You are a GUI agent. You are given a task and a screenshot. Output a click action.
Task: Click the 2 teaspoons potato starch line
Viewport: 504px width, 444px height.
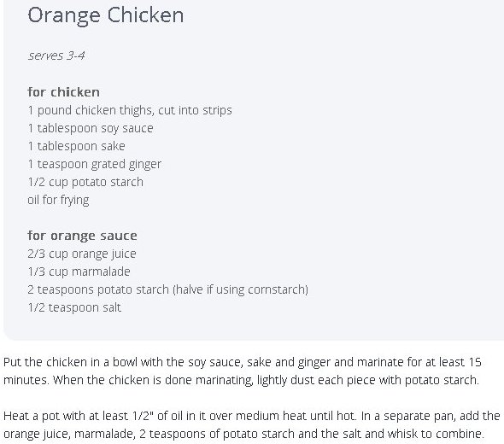click(x=167, y=289)
